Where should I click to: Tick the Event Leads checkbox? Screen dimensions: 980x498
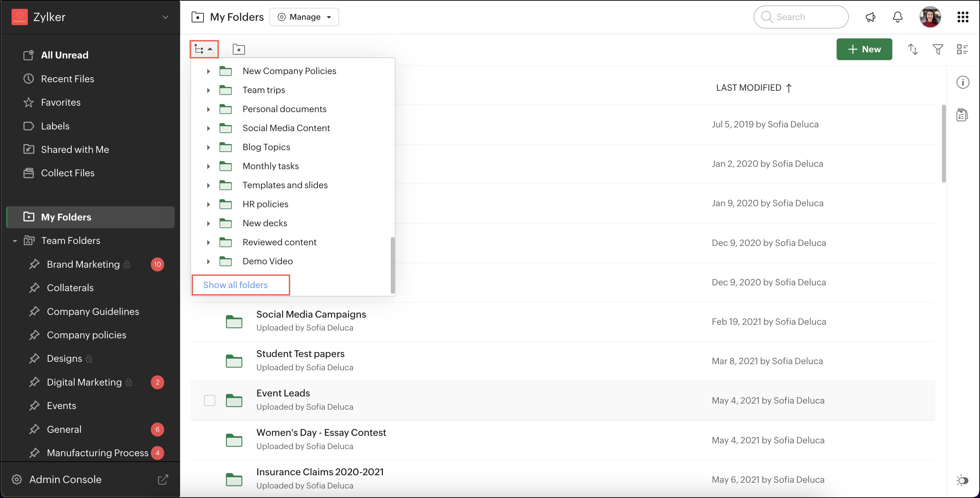[x=210, y=400]
